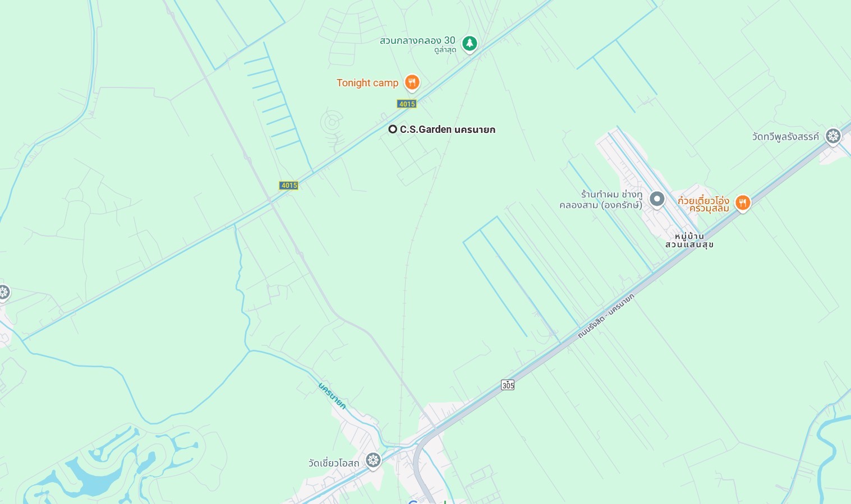This screenshot has height=504, width=851.
Task: Select the 305 highway shield
Action: tap(508, 385)
